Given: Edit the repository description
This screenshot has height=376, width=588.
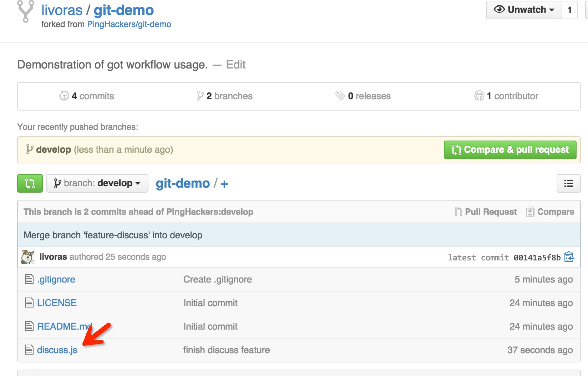Looking at the screenshot, I should (236, 65).
